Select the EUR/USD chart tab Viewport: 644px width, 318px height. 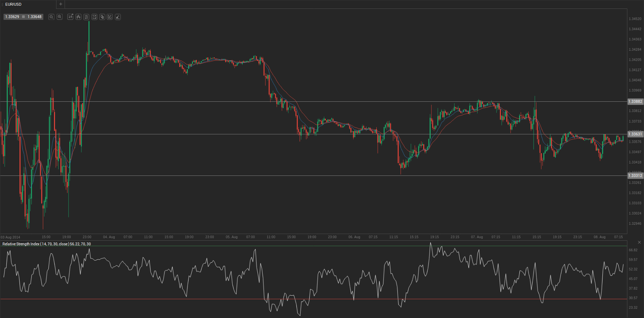(13, 4)
